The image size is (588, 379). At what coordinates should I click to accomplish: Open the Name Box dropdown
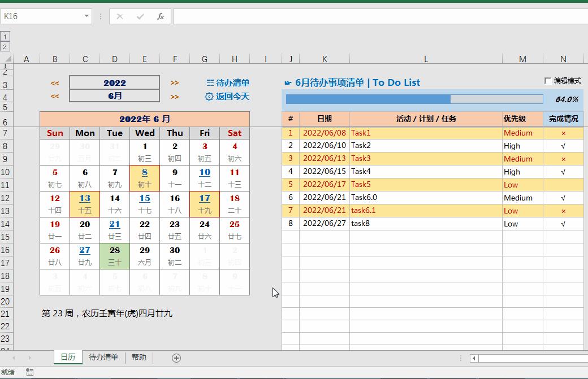[86, 16]
